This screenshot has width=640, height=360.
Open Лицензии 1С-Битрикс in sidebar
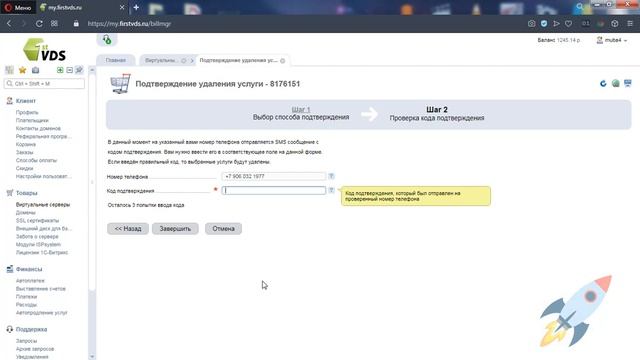click(x=42, y=252)
